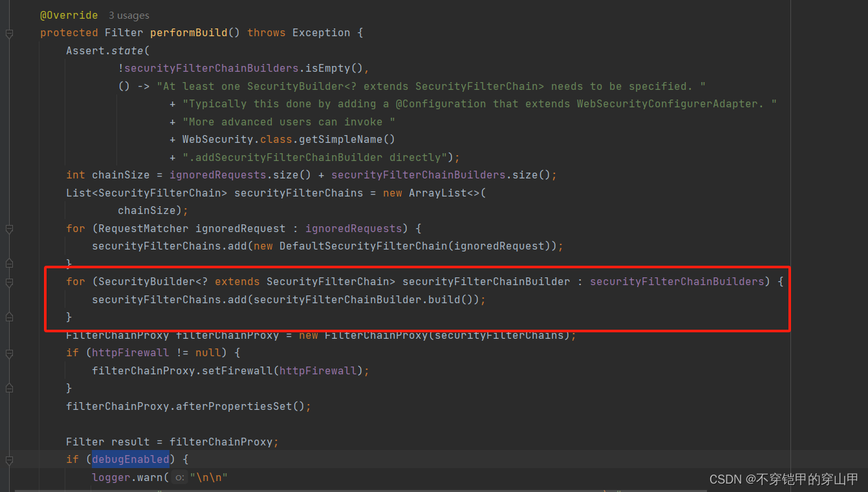The width and height of the screenshot is (868, 492).
Task: Click securityFilterChainBuilders at end of for header
Action: [x=677, y=281]
